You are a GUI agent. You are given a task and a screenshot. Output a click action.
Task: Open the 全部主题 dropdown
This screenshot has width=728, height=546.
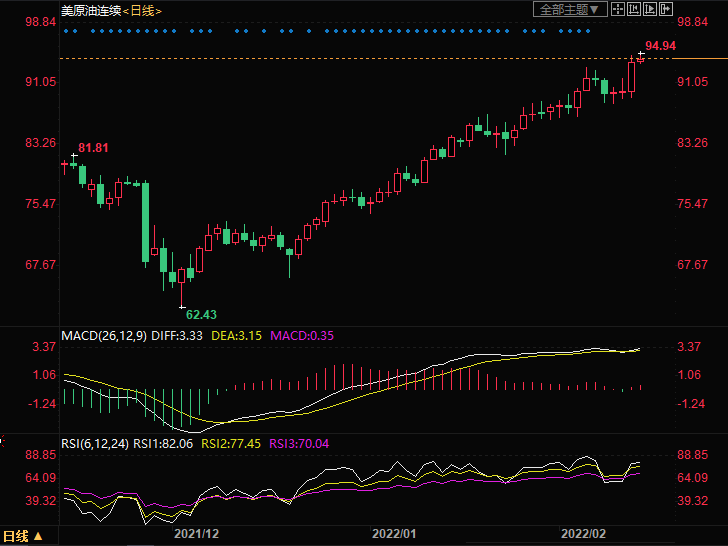click(571, 9)
